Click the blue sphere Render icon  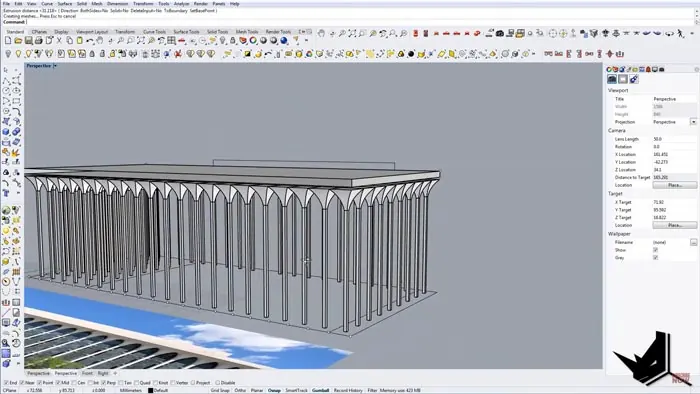pos(284,41)
